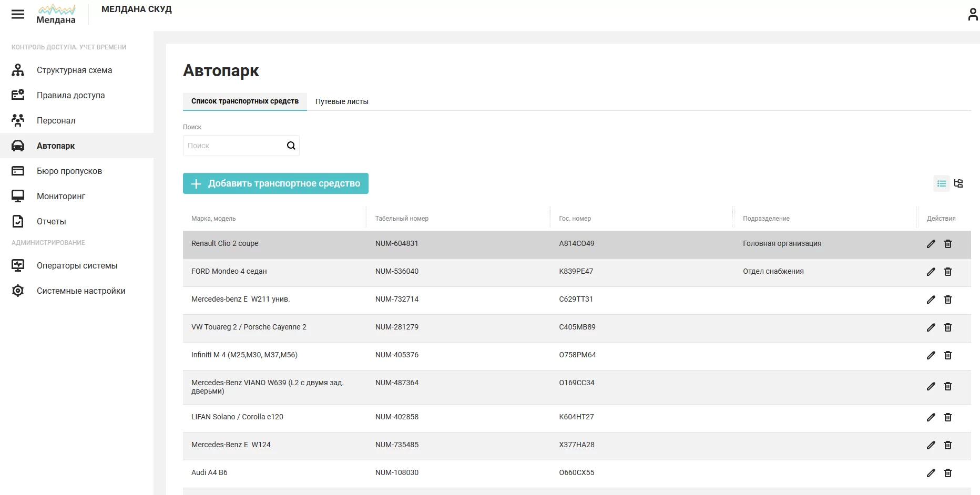Edit the LIFAN Solano row
The width and height of the screenshot is (980, 495).
[931, 417]
